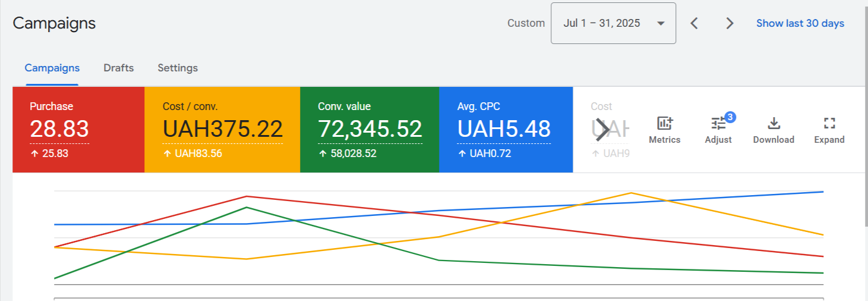868x301 pixels.
Task: Go to the previous date range
Action: pos(694,23)
